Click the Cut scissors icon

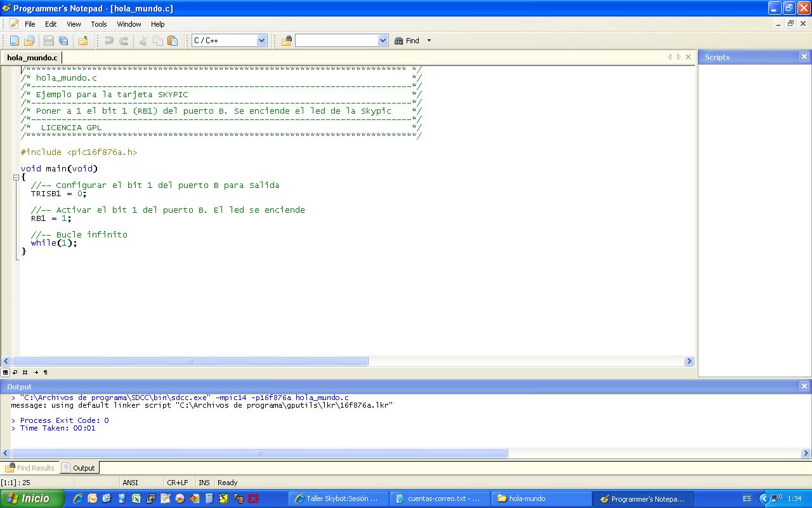click(143, 41)
